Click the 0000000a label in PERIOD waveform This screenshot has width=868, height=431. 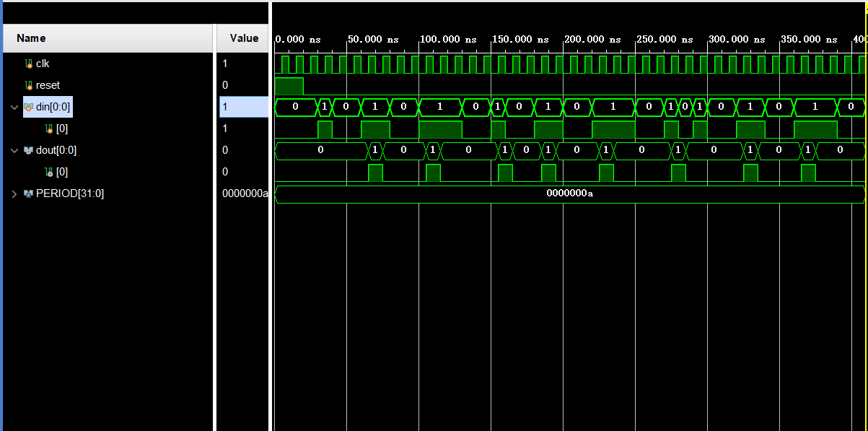click(x=569, y=193)
